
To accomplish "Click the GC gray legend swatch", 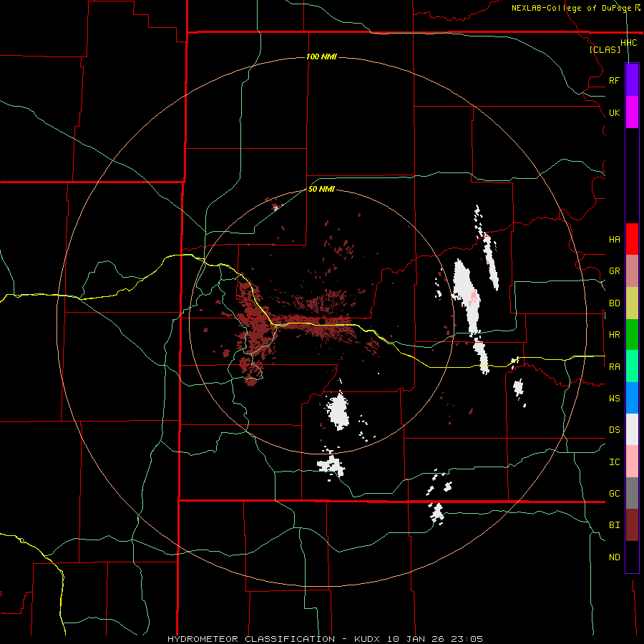I will (x=632, y=493).
